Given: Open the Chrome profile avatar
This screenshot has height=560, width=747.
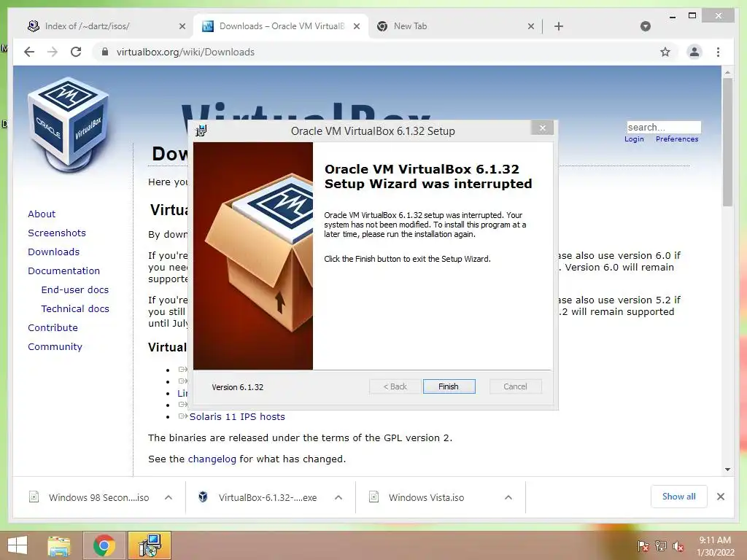Looking at the screenshot, I should tap(694, 52).
